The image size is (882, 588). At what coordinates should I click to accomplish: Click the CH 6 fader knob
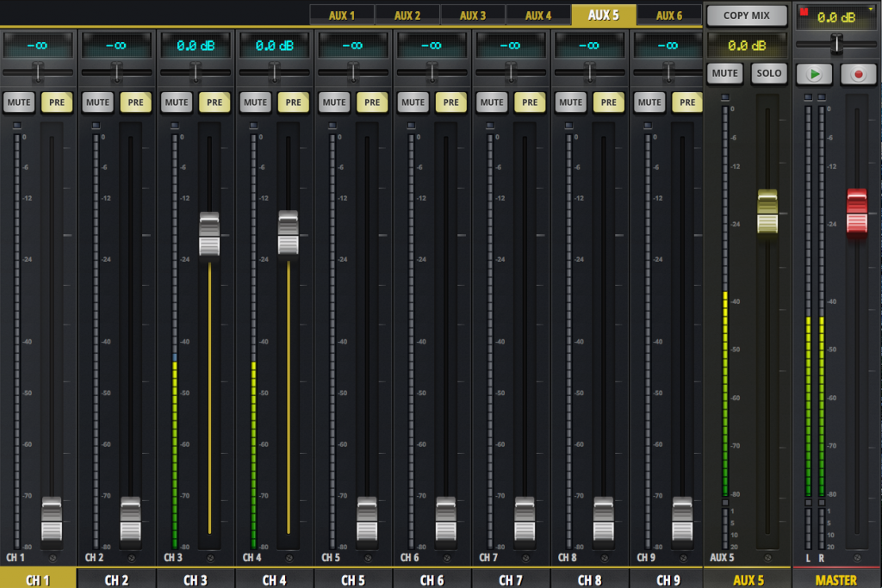coord(445,519)
